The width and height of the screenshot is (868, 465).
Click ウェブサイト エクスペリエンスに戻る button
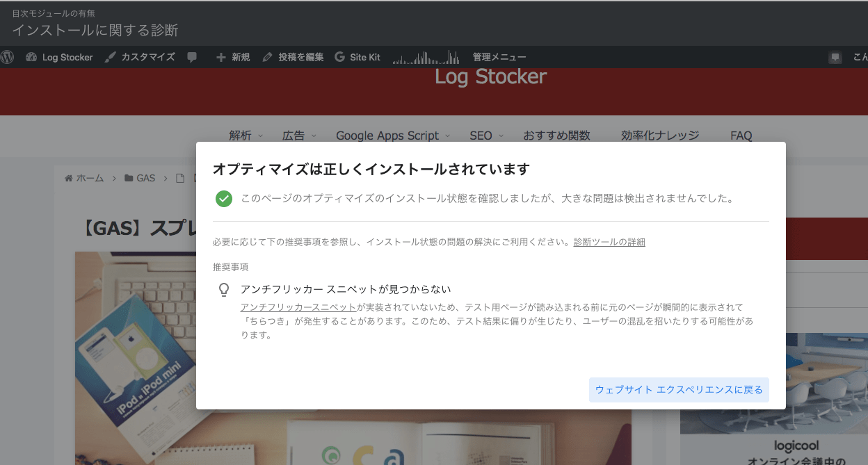pyautogui.click(x=679, y=390)
